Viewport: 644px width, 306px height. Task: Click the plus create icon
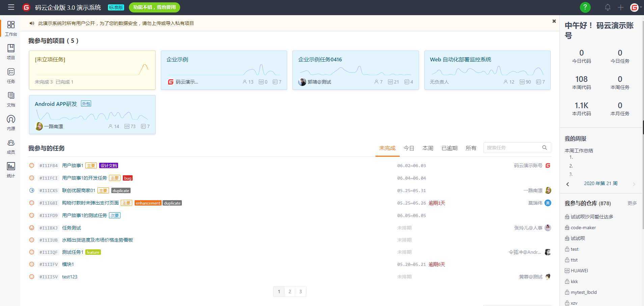tap(621, 7)
